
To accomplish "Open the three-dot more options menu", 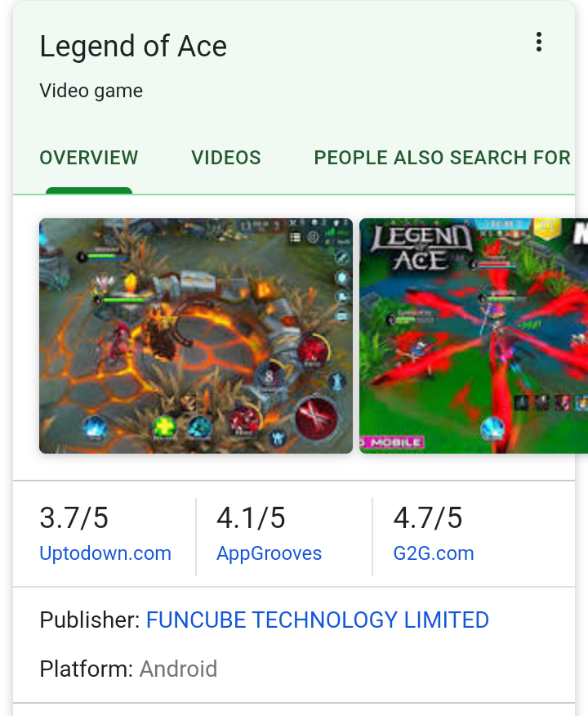I will point(539,42).
